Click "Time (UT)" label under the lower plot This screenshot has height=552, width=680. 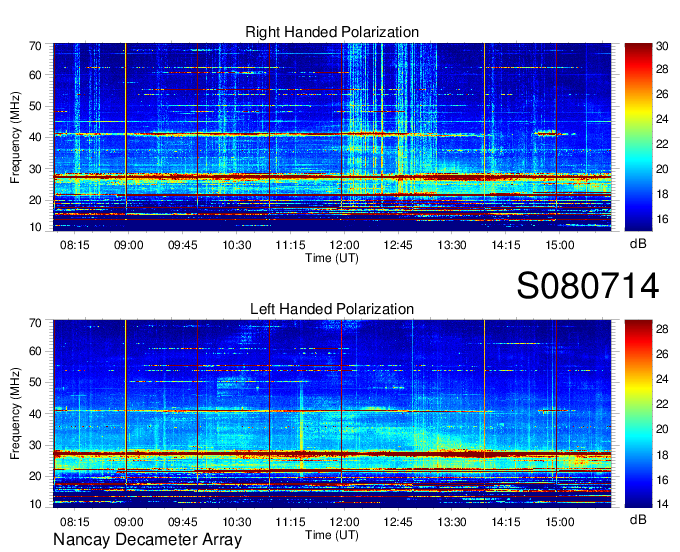332,535
